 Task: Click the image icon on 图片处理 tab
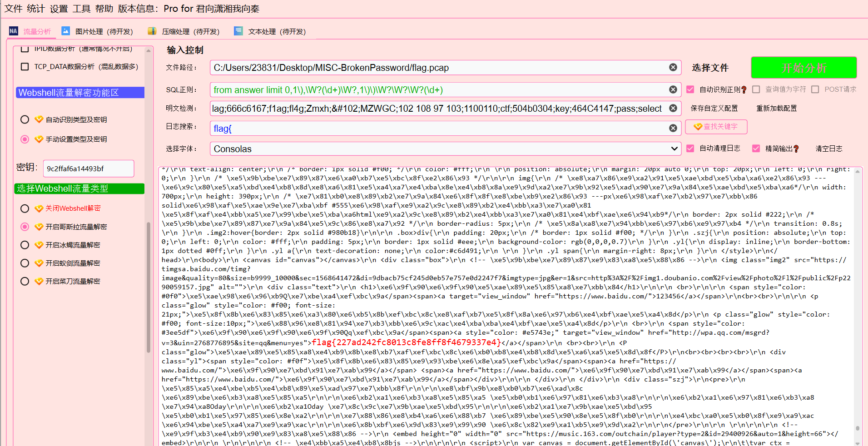(x=65, y=31)
